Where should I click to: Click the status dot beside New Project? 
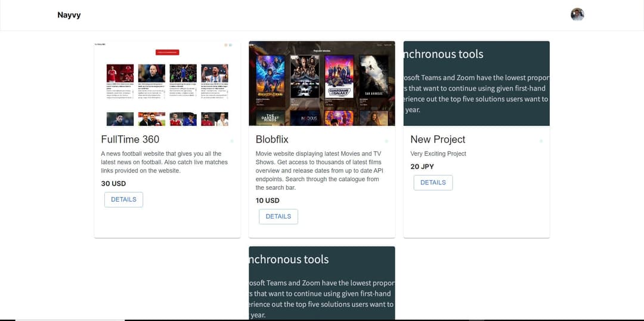[541, 141]
